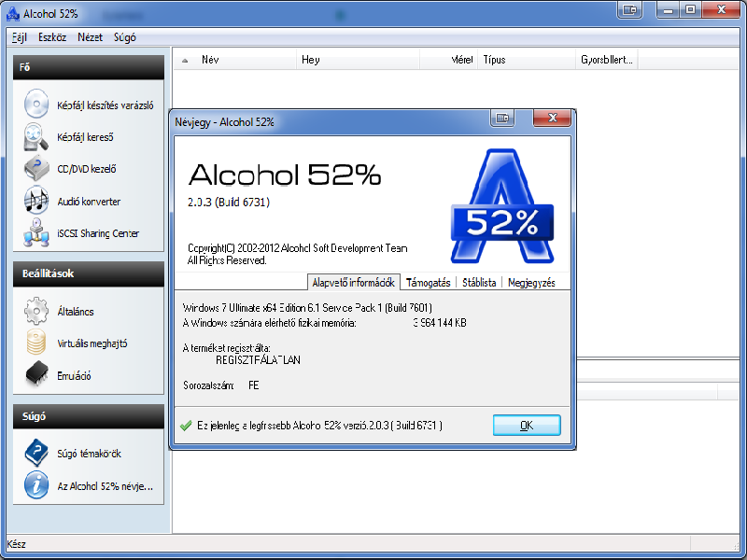This screenshot has width=747, height=560.
Task: Open the Nézet menu
Action: pyautogui.click(x=90, y=37)
